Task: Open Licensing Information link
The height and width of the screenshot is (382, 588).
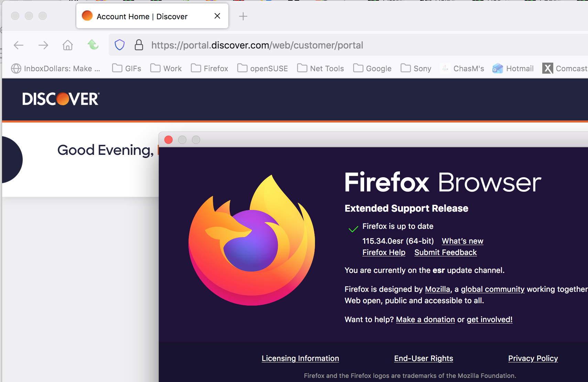Action: tap(300, 358)
